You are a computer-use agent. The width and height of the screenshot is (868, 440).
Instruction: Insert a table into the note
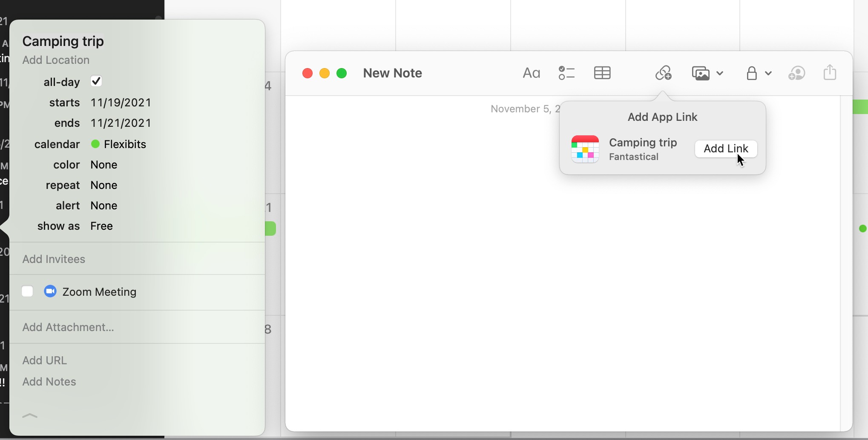602,73
